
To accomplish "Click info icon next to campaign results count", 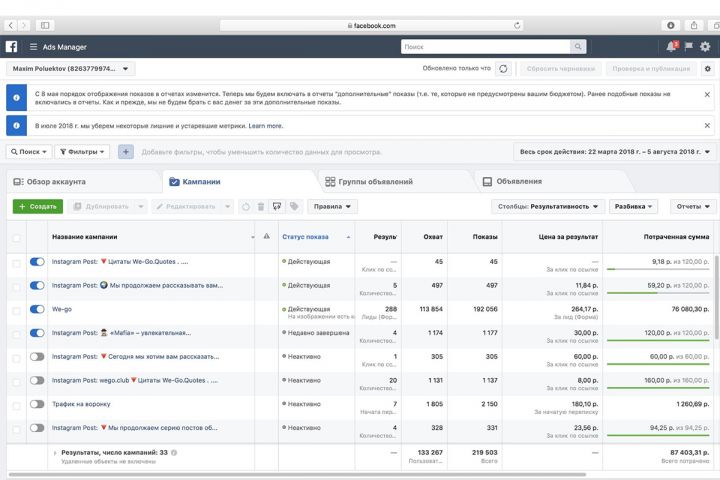I will (174, 452).
